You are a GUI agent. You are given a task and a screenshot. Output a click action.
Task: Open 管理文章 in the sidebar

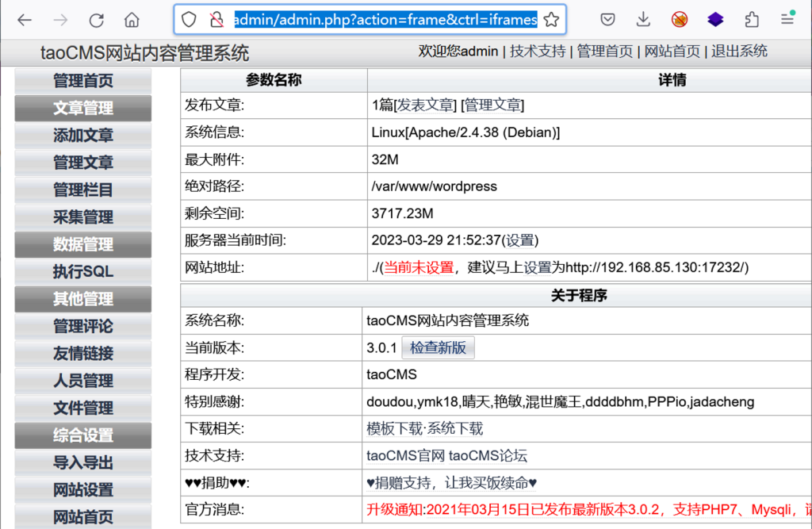(x=82, y=163)
